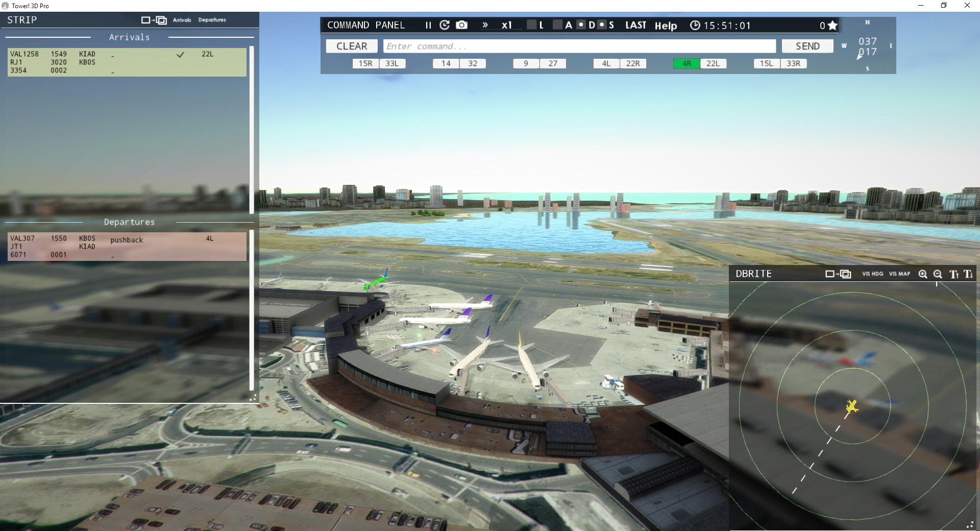
Task: Select runway 22R in the Command Panel
Action: tap(633, 63)
